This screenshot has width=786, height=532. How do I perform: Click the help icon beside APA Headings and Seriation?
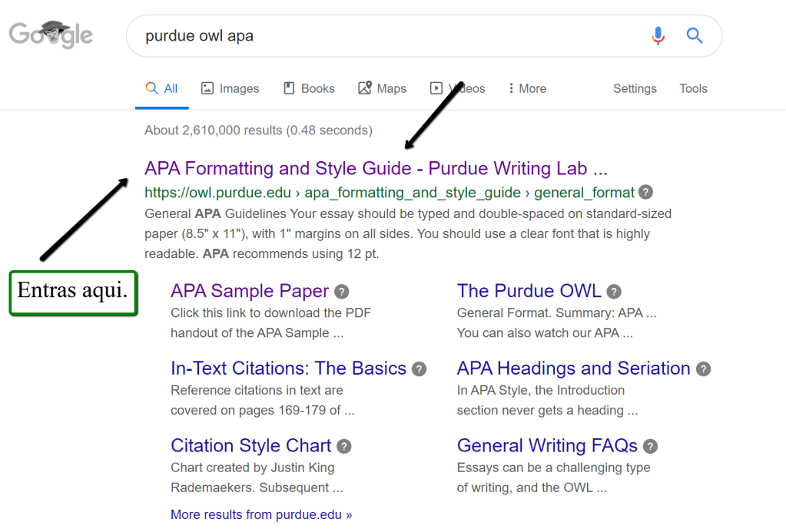coord(703,369)
